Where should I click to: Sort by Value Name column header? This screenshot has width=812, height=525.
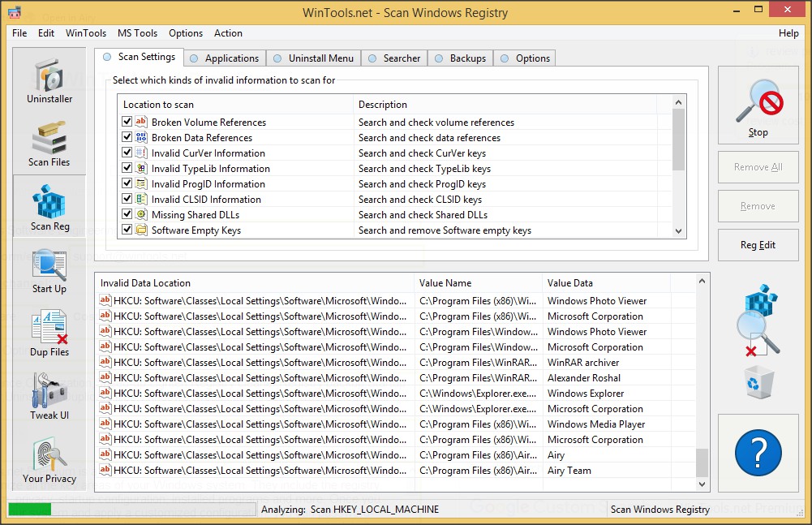point(479,283)
